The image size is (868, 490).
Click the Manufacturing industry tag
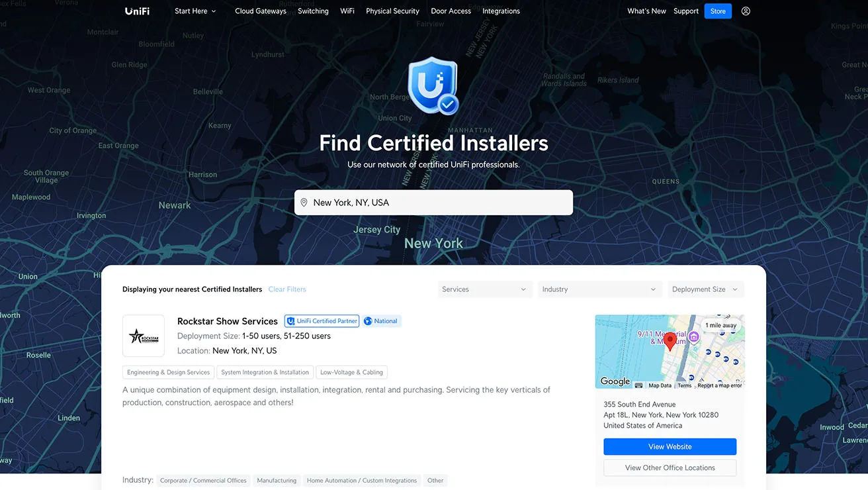click(x=277, y=481)
